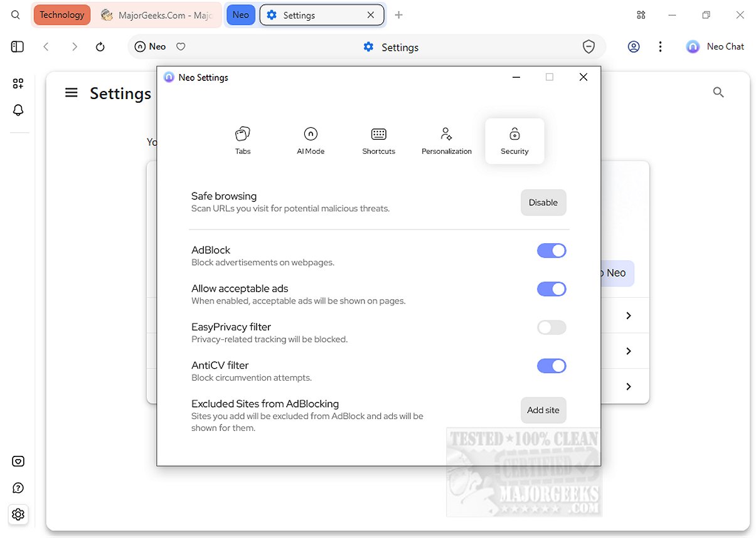The height and width of the screenshot is (538, 756).
Task: Minimize the Neo Settings dialog
Action: coord(516,77)
